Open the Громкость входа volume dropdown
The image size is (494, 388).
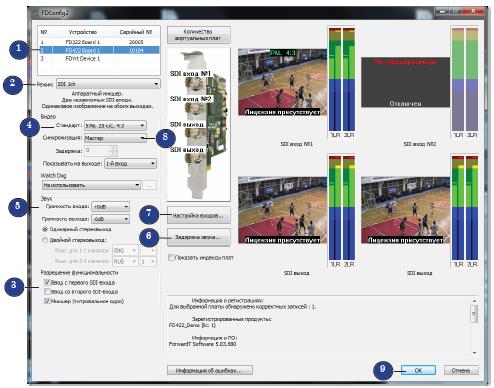click(x=110, y=207)
